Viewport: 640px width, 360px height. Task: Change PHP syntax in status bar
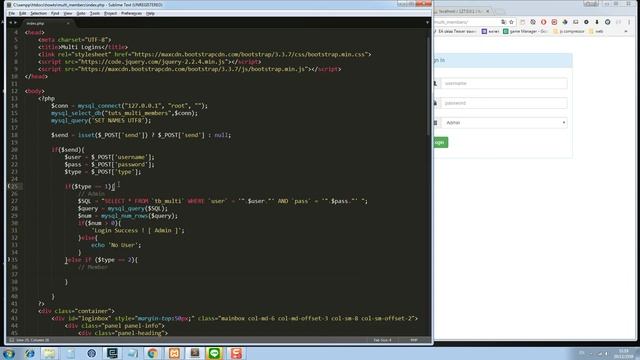click(414, 340)
